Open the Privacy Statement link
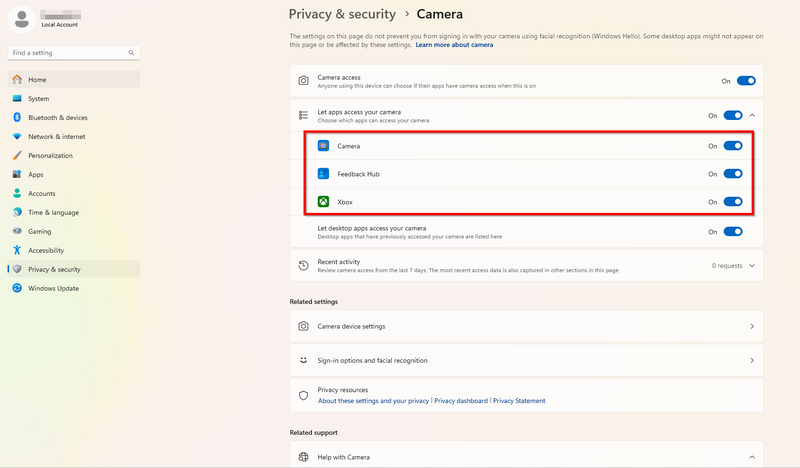Viewport: 800px width, 468px height. pyautogui.click(x=519, y=401)
